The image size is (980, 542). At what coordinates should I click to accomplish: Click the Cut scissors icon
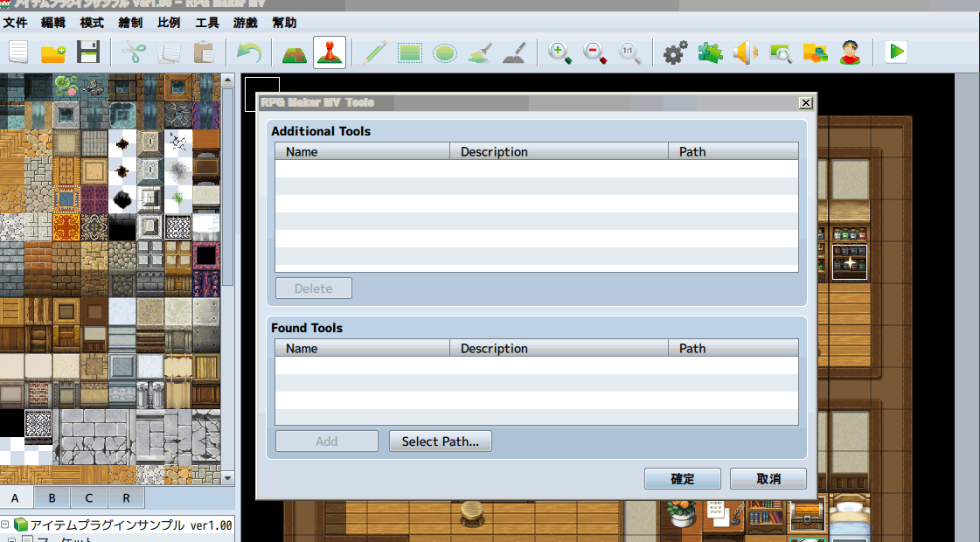[133, 52]
